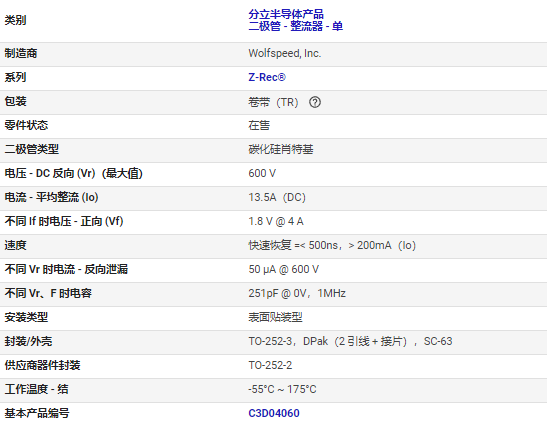Image resolution: width=547 pixels, height=426 pixels.
Task: Click the 封装/外壳 attribute label
Action: [x=28, y=341]
